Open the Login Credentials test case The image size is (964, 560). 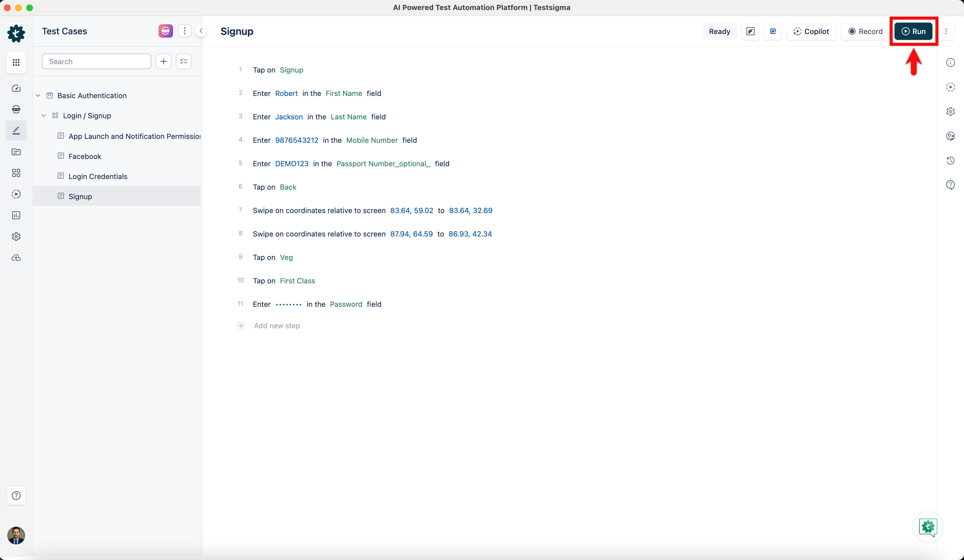[98, 176]
